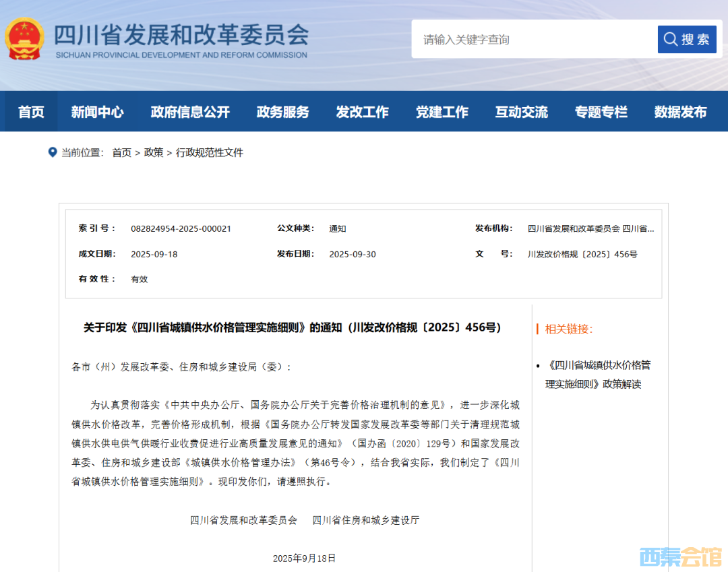
Task: Click the magnifier search button
Action: point(686,40)
